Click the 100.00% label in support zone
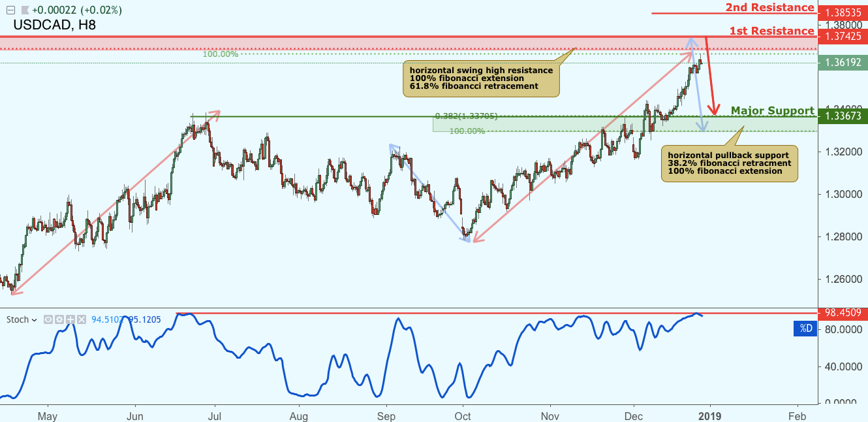Viewport: 868px width, 422px height. [467, 131]
